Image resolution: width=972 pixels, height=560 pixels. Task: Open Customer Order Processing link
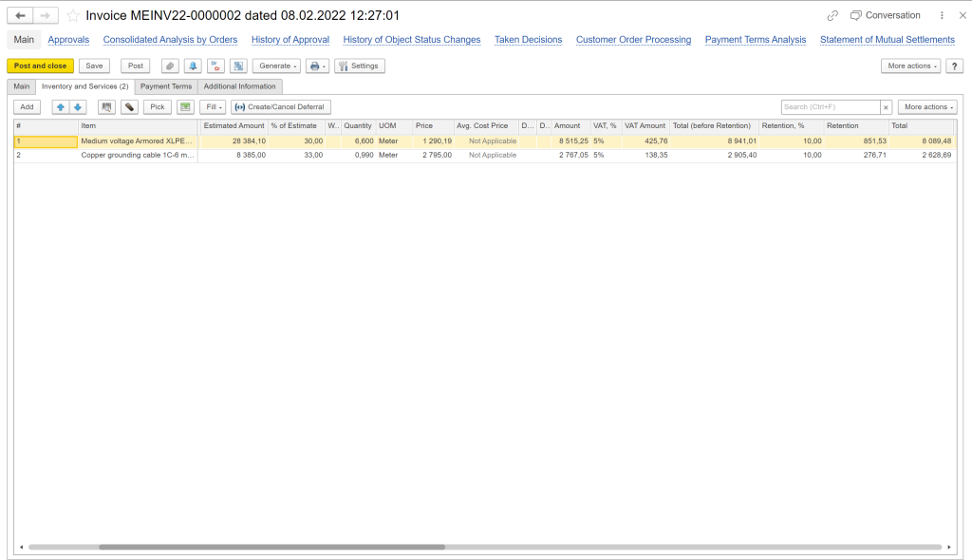pyautogui.click(x=633, y=40)
